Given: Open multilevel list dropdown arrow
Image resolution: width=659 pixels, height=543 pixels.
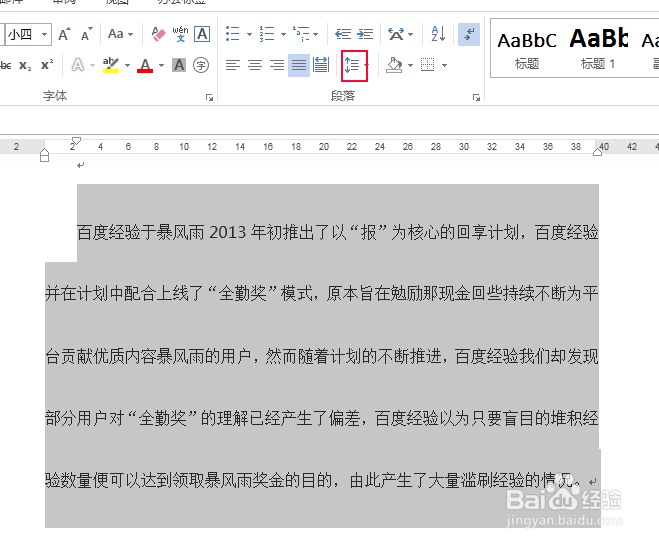Looking at the screenshot, I should pos(316,34).
